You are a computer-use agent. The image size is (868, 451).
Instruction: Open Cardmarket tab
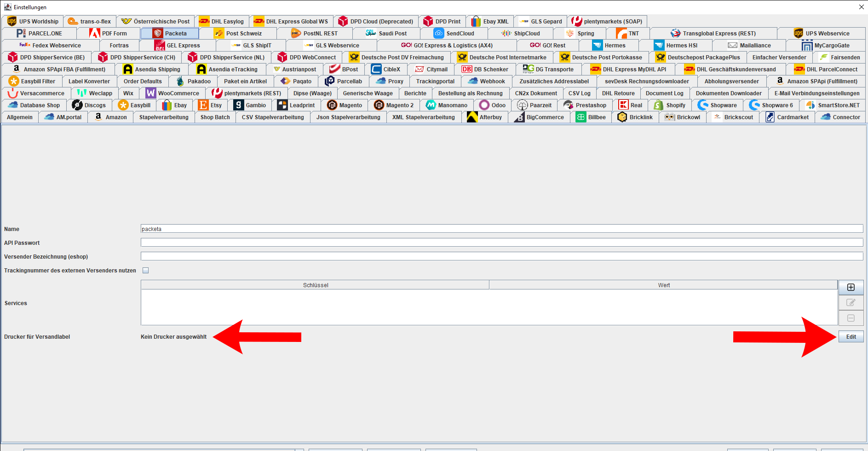tap(787, 117)
